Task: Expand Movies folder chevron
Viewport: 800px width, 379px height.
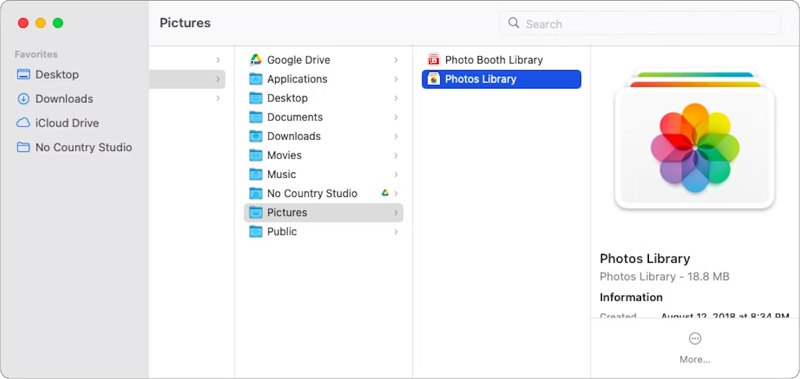Action: point(396,156)
